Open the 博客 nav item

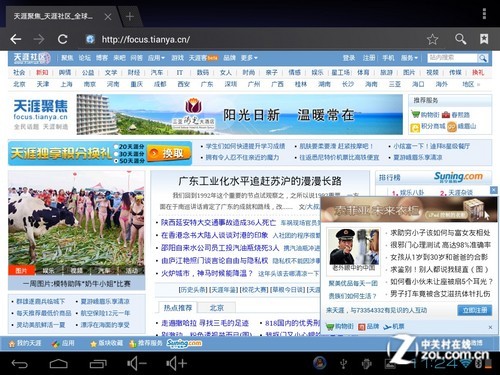[102, 58]
